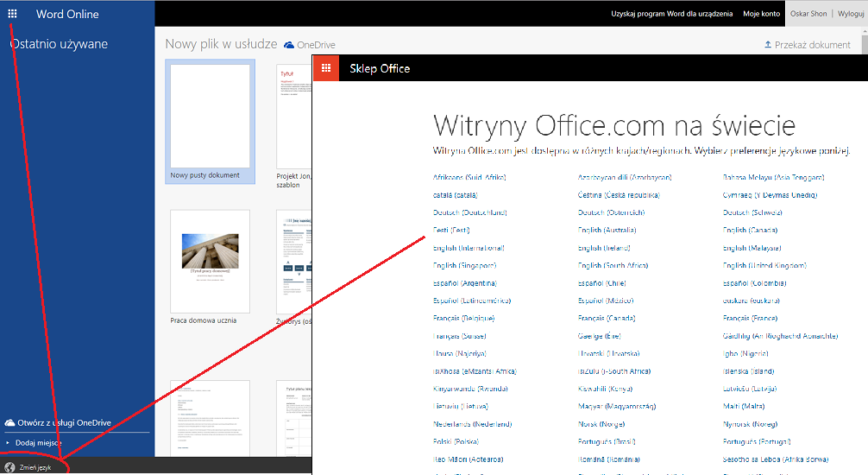Choose isiZulu (i-South Africa)
868x475 pixels.
(x=614, y=371)
